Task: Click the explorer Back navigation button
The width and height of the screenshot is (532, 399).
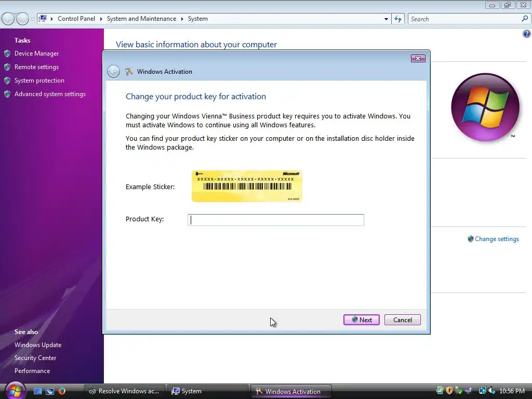Action: (8, 19)
